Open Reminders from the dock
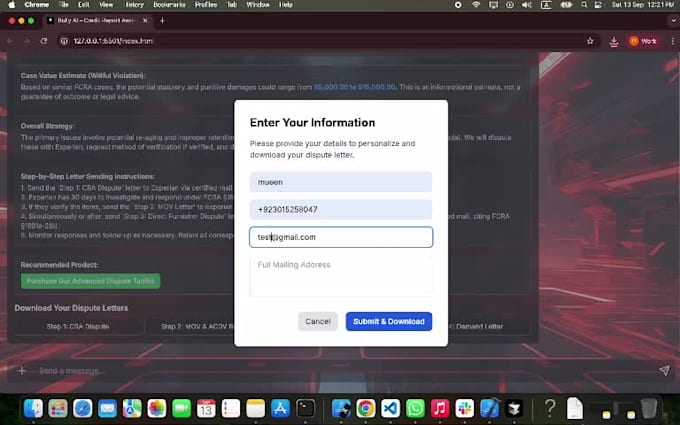 [x=231, y=408]
